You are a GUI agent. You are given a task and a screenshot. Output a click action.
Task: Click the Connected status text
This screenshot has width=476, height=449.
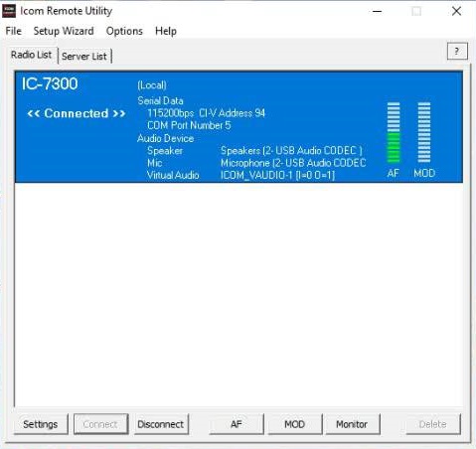click(77, 113)
